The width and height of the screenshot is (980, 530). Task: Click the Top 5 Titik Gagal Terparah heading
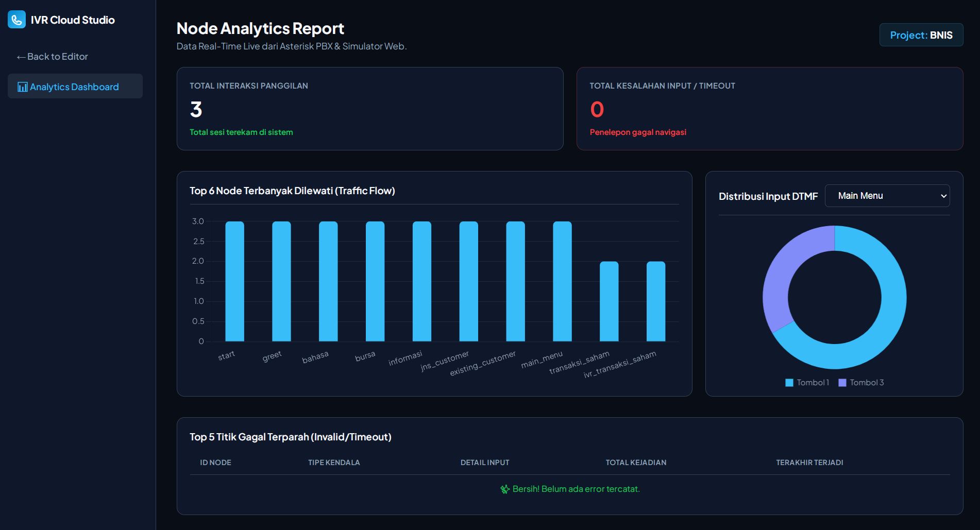tap(291, 437)
